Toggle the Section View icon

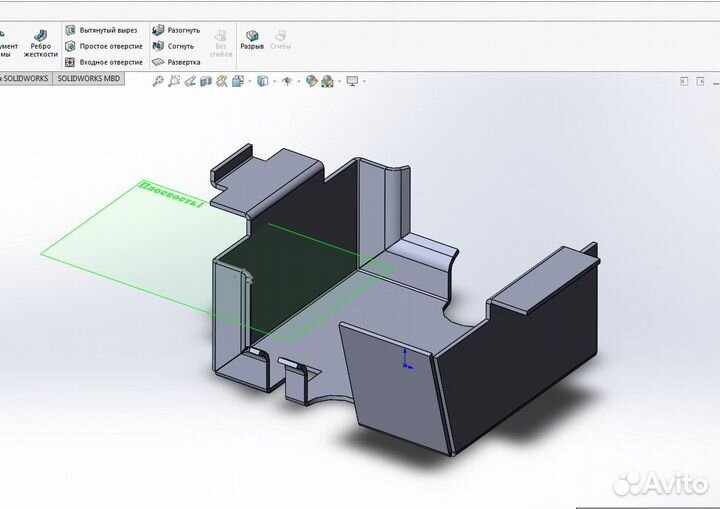[x=206, y=81]
